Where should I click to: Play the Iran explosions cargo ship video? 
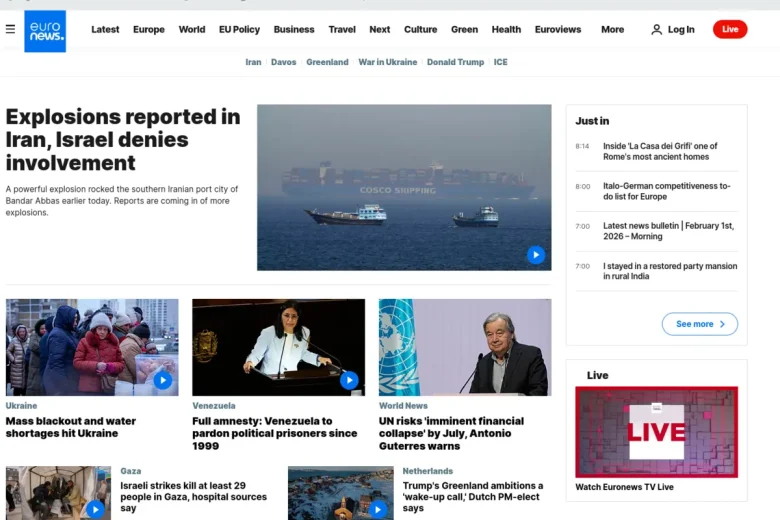(536, 255)
